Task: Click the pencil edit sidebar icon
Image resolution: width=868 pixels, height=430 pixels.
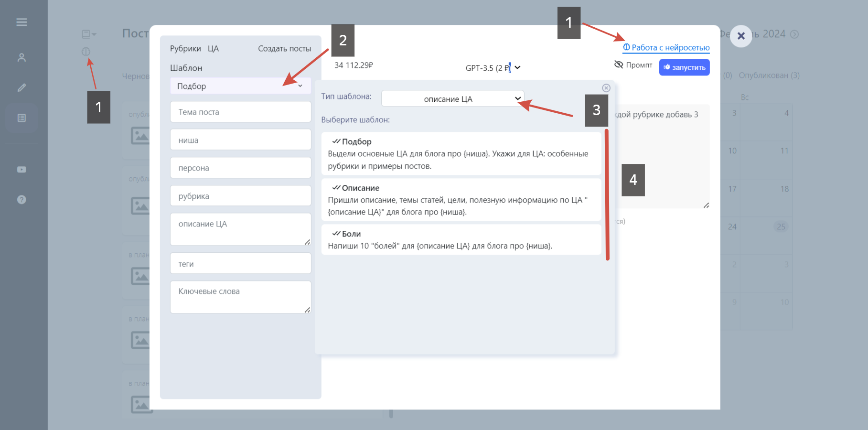Action: point(21,87)
